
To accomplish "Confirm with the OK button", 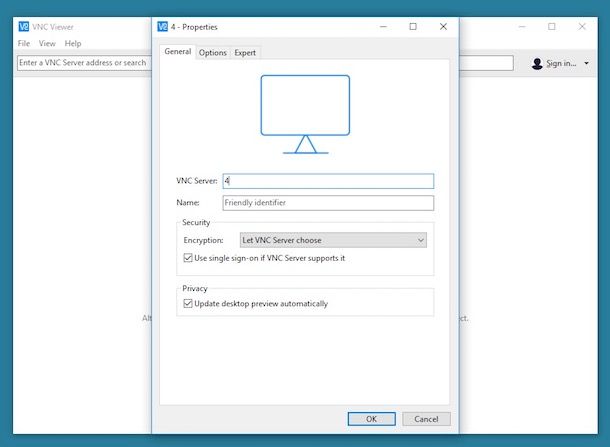I will tap(372, 419).
